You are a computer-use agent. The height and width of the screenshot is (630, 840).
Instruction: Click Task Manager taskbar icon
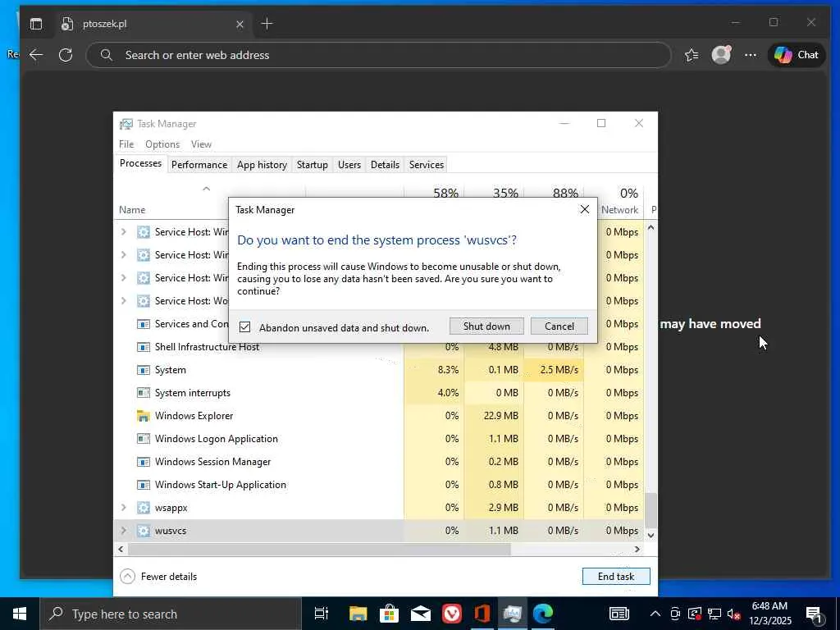pyautogui.click(x=513, y=614)
